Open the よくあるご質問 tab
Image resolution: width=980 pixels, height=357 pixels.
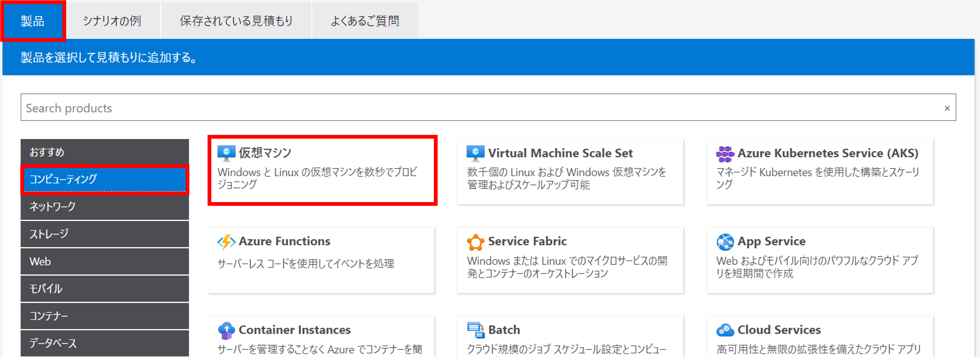[365, 21]
